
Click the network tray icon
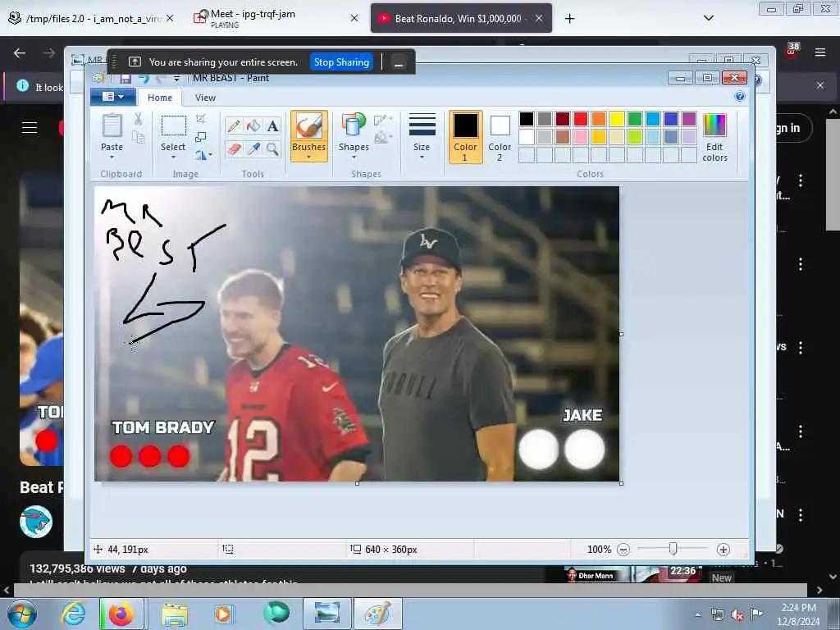coord(717,615)
